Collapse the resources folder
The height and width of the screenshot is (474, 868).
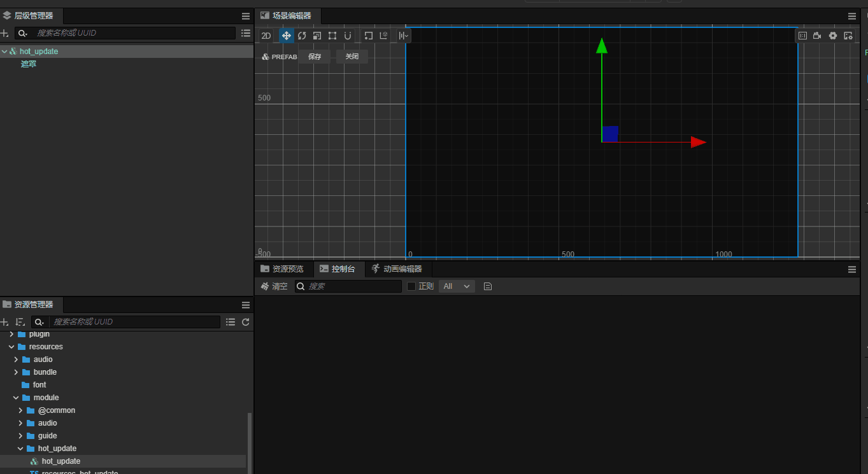(11, 347)
